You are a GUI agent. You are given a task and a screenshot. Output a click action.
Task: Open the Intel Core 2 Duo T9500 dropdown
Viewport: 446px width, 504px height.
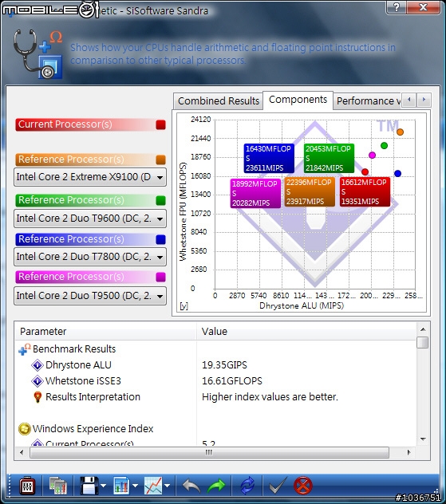pyautogui.click(x=90, y=295)
